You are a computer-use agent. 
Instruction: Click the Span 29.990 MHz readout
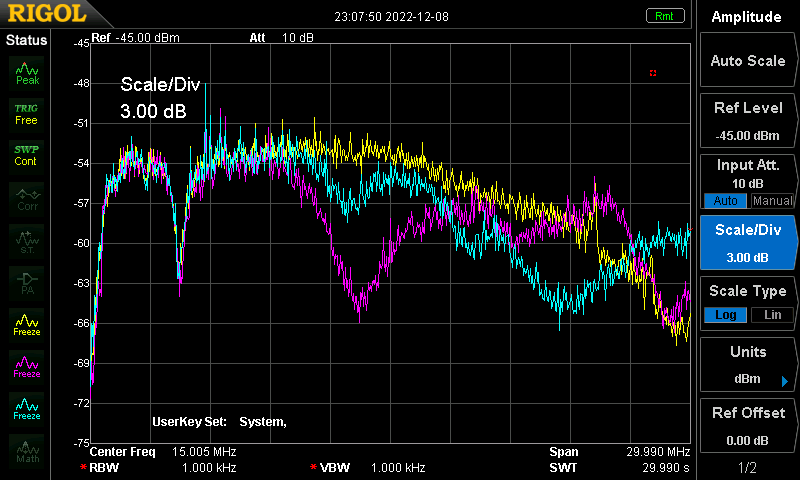tap(619, 451)
